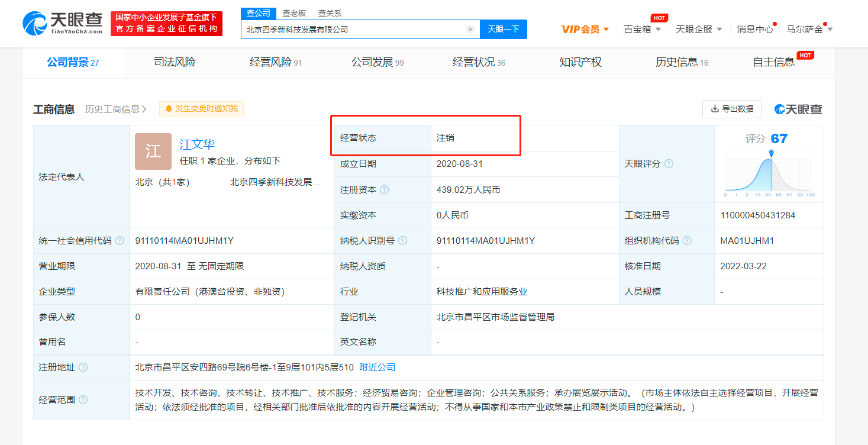Click the score value 67
This screenshot has width=868, height=445.
click(779, 138)
